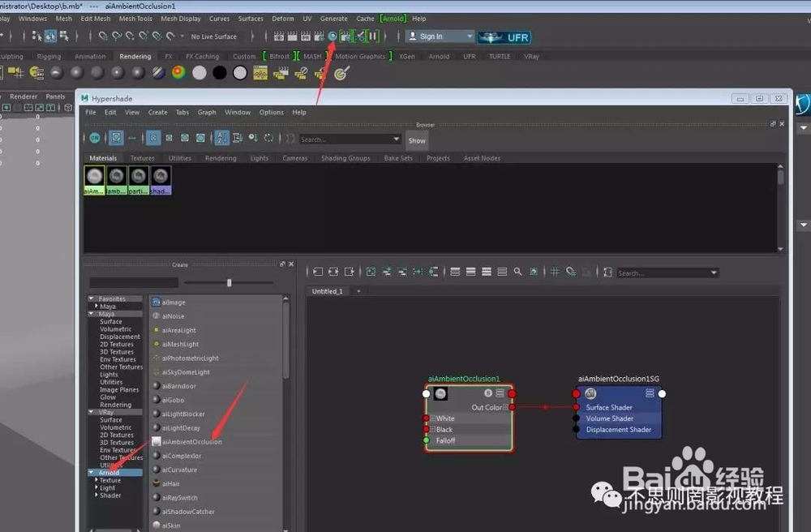Open the graph editor search dropdown arrow
This screenshot has width=811, height=532.
[x=714, y=272]
